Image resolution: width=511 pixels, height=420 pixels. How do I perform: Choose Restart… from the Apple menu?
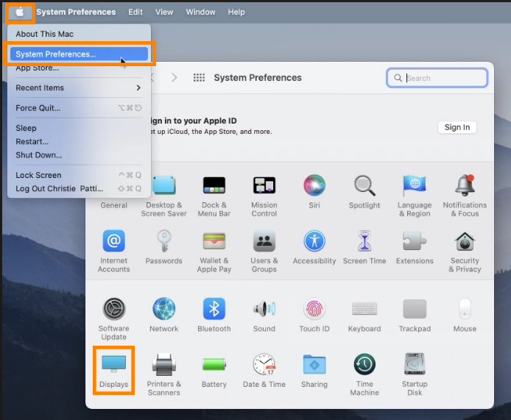[x=79, y=142]
